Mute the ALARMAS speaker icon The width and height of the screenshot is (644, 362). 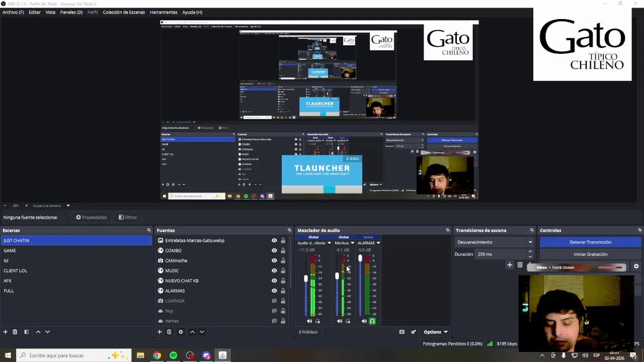click(x=364, y=321)
